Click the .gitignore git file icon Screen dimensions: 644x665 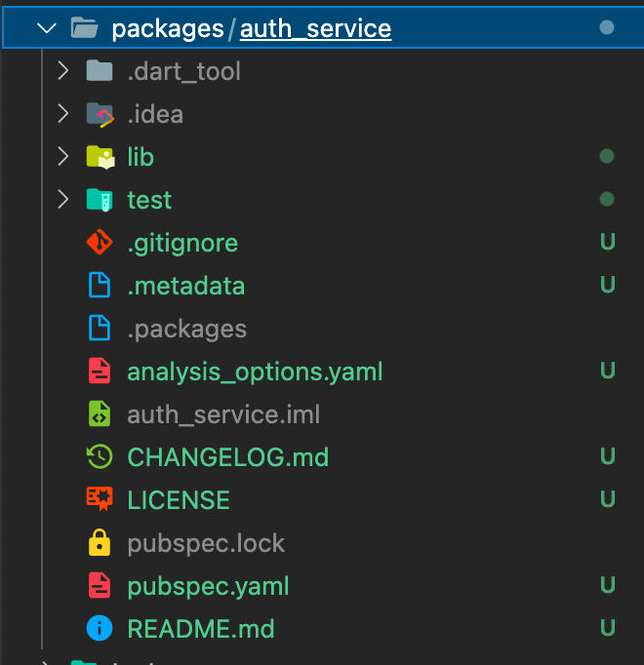[x=100, y=243]
